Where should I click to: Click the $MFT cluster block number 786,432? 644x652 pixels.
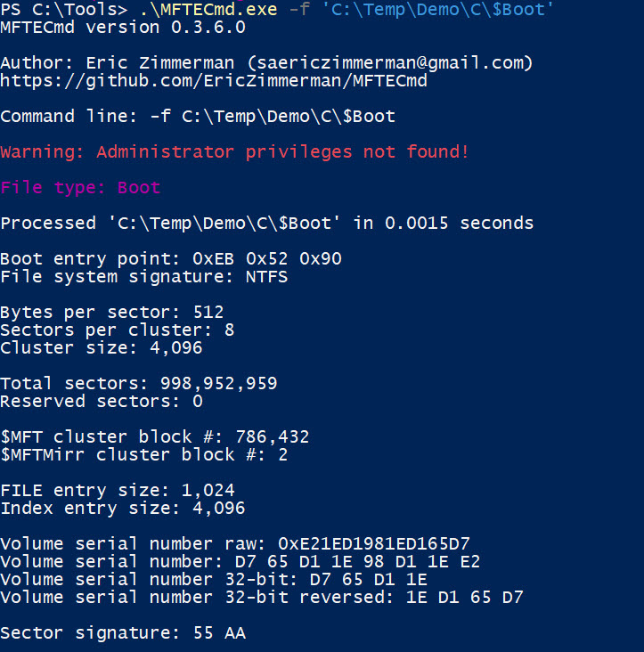pos(273,437)
